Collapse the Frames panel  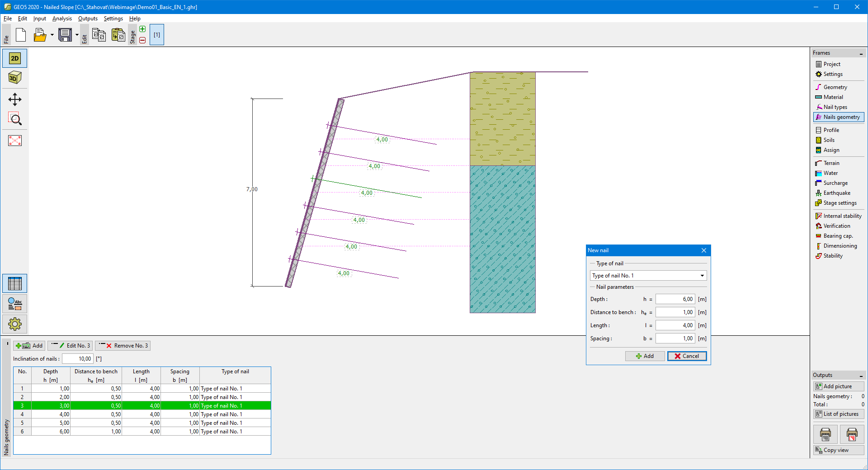[x=861, y=53]
